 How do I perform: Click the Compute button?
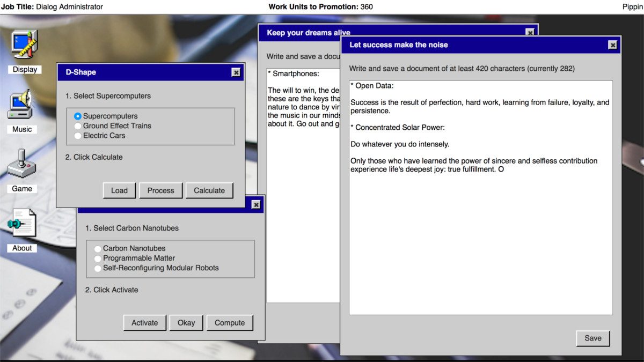click(230, 323)
